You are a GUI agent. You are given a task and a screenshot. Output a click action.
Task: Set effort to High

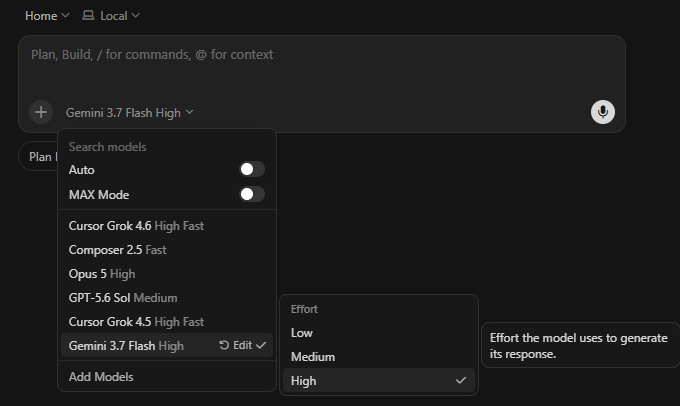click(379, 380)
